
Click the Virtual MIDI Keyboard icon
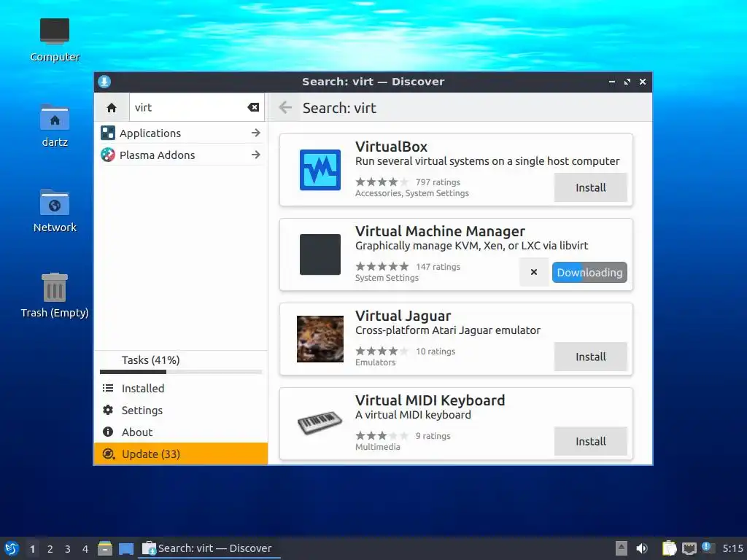320,423
